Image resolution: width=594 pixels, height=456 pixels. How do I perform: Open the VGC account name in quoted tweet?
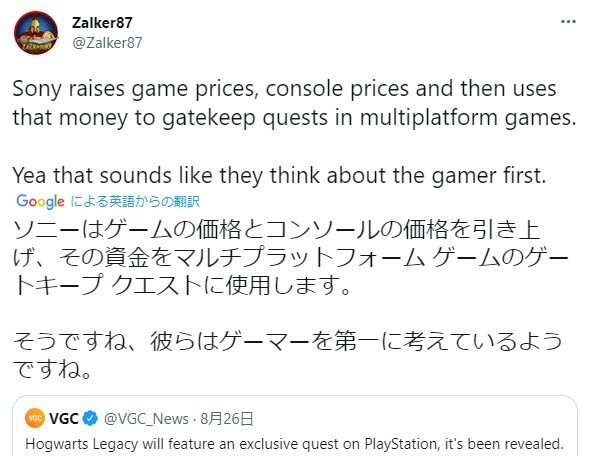tap(63, 419)
